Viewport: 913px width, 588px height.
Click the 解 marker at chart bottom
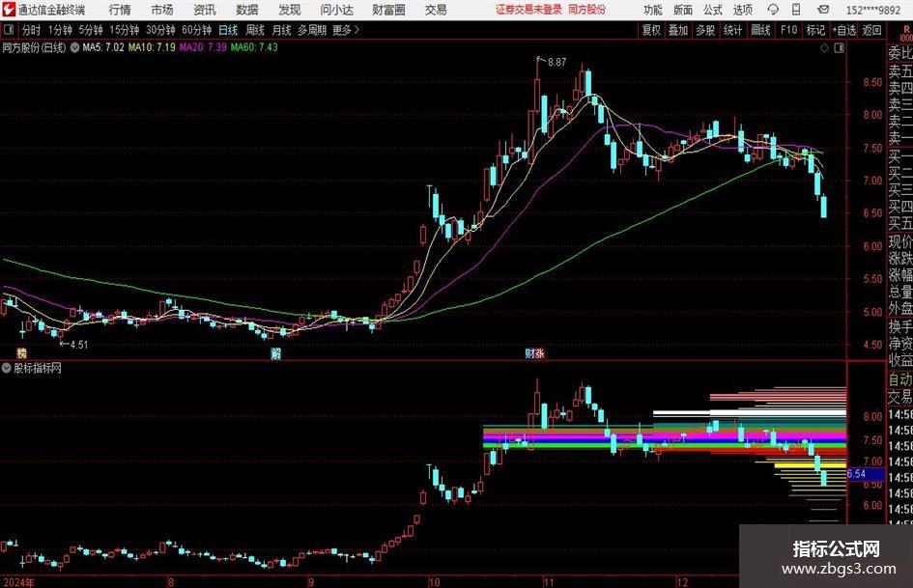(276, 353)
